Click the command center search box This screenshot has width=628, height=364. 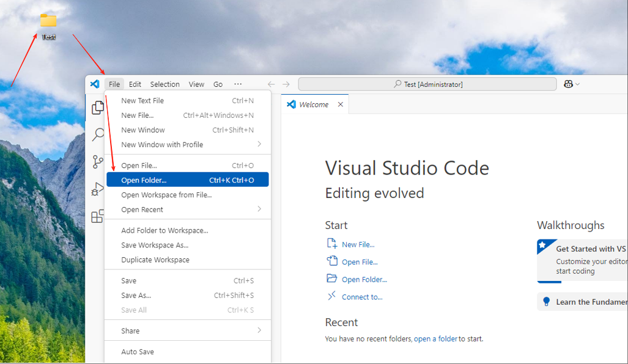[427, 84]
